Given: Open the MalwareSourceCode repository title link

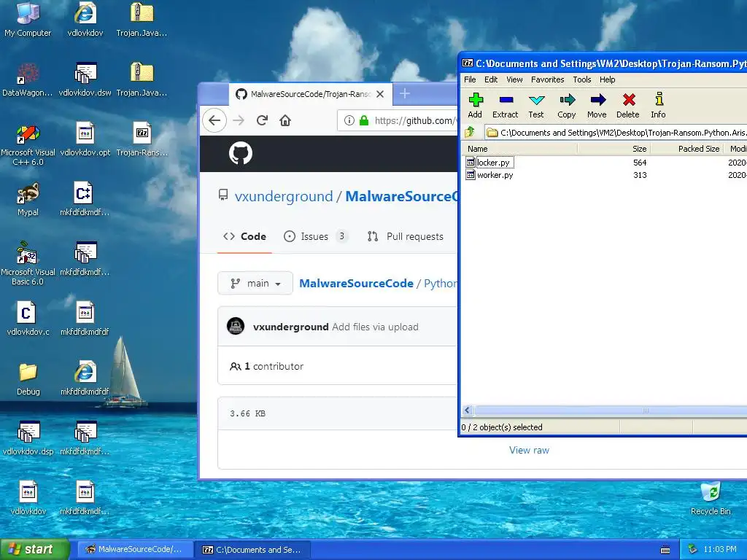Looking at the screenshot, I should tap(401, 197).
